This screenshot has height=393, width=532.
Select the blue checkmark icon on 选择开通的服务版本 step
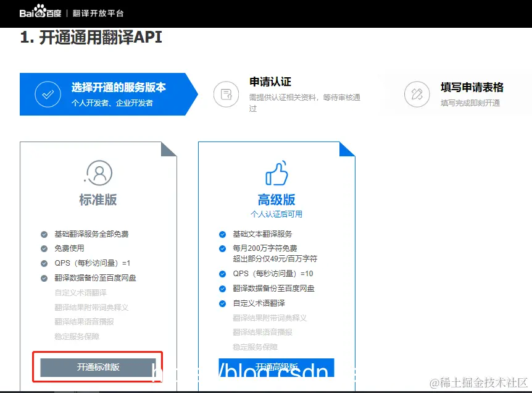[x=49, y=94]
